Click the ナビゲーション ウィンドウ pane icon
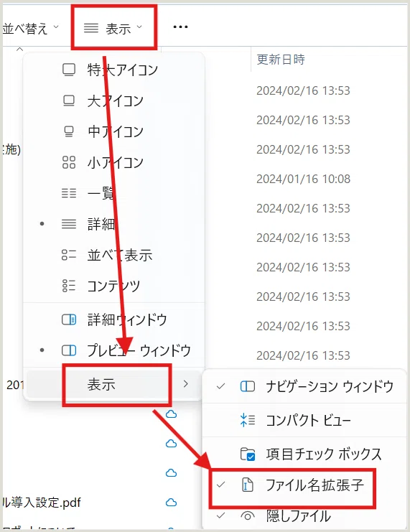The image size is (410, 532). pos(248,386)
